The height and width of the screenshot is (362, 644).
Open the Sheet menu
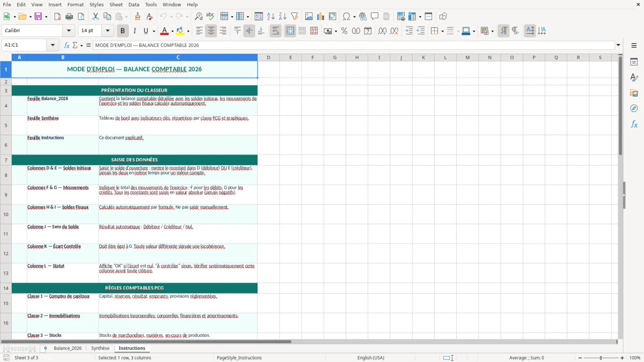click(x=116, y=4)
